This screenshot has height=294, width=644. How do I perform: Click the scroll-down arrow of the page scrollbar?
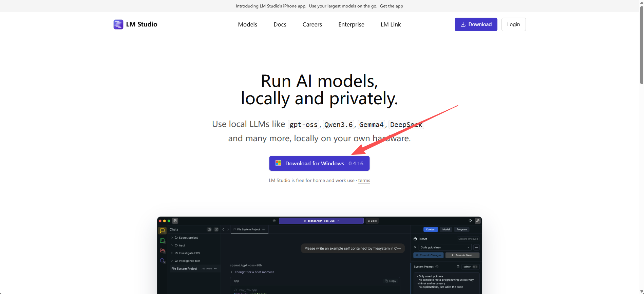[641, 291]
